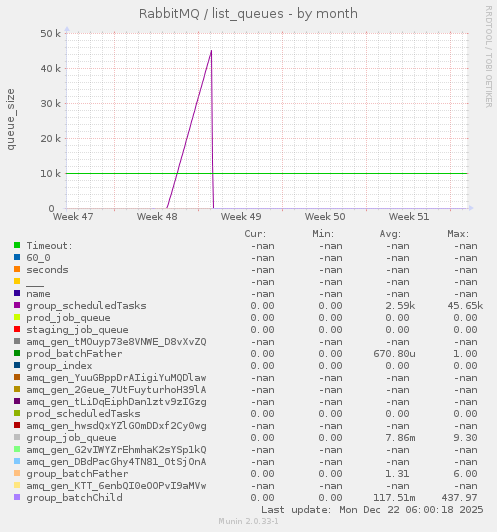The height and width of the screenshot is (532, 497).
Task: Click the 40 k y-axis label
Action: (51, 69)
